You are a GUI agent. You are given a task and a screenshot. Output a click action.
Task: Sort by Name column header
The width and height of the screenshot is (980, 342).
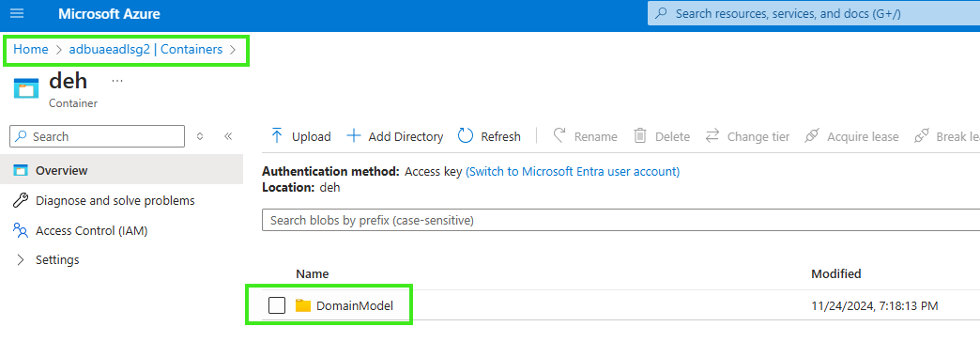313,273
